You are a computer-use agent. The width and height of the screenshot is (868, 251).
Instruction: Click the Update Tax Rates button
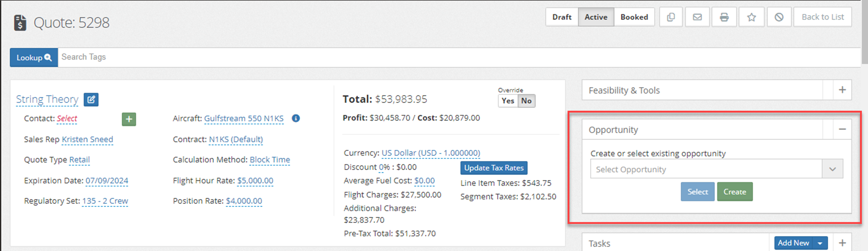click(x=494, y=168)
